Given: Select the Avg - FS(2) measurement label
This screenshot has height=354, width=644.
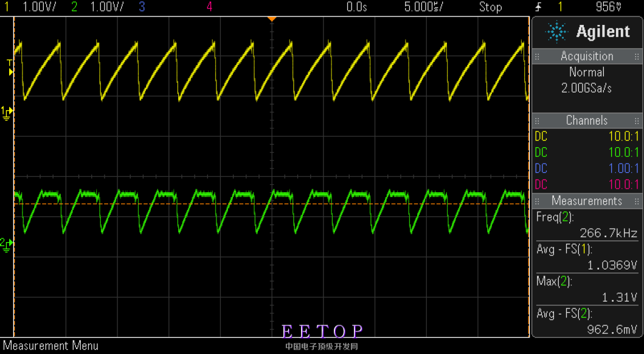Looking at the screenshot, I should point(564,314).
